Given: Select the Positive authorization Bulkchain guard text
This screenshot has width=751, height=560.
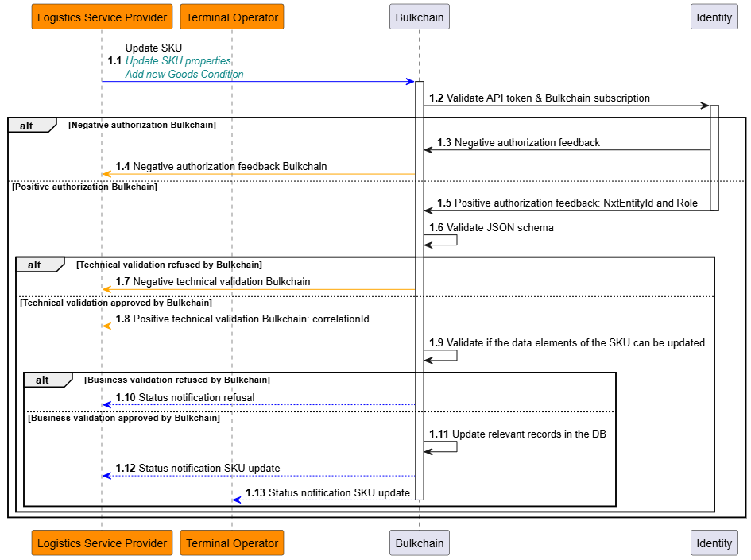Looking at the screenshot, I should tap(83, 187).
